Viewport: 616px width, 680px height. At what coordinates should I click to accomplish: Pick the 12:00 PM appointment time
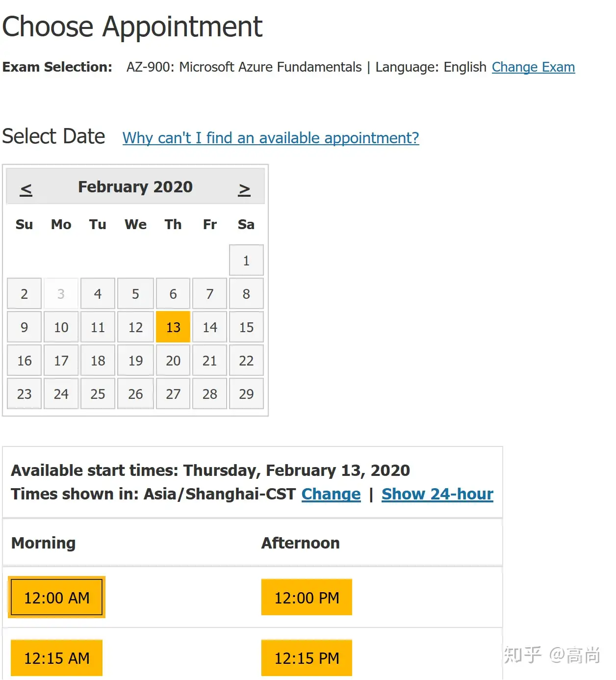[307, 598]
